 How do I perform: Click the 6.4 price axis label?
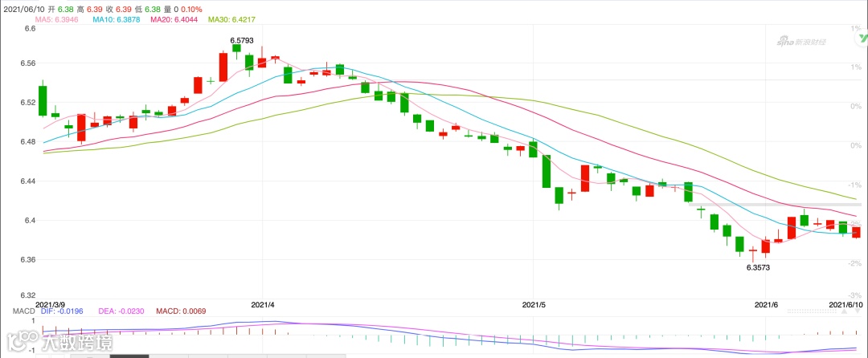click(31, 221)
